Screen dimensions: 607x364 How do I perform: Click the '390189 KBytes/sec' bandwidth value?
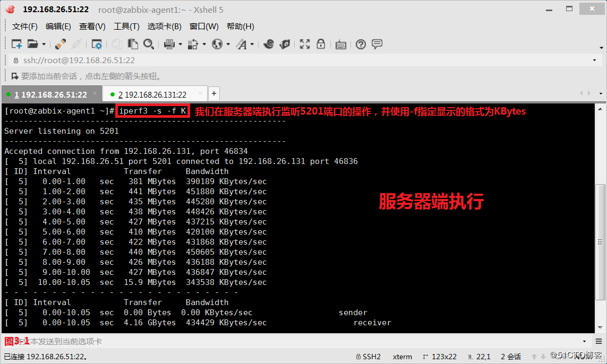click(x=226, y=181)
